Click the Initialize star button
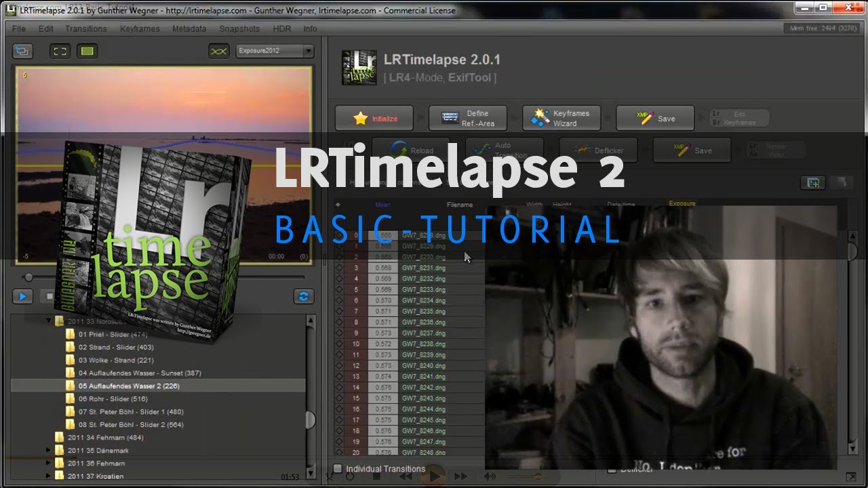 pos(374,119)
